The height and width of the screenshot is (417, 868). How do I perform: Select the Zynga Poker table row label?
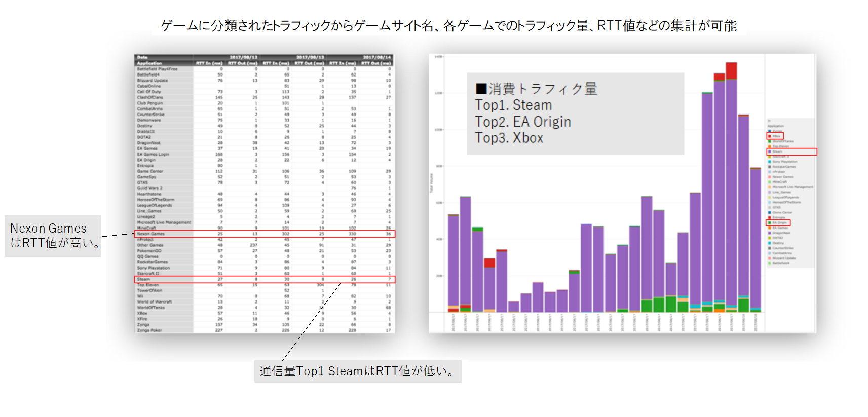tap(149, 330)
